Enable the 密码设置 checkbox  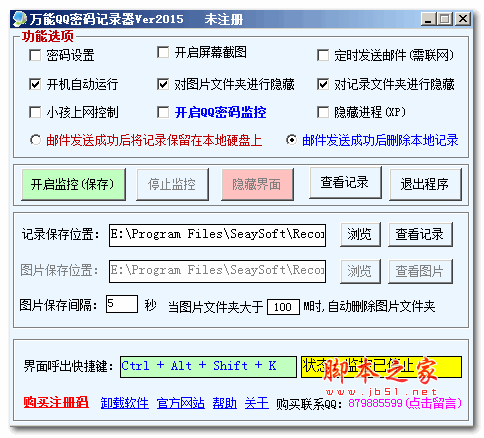pyautogui.click(x=35, y=55)
